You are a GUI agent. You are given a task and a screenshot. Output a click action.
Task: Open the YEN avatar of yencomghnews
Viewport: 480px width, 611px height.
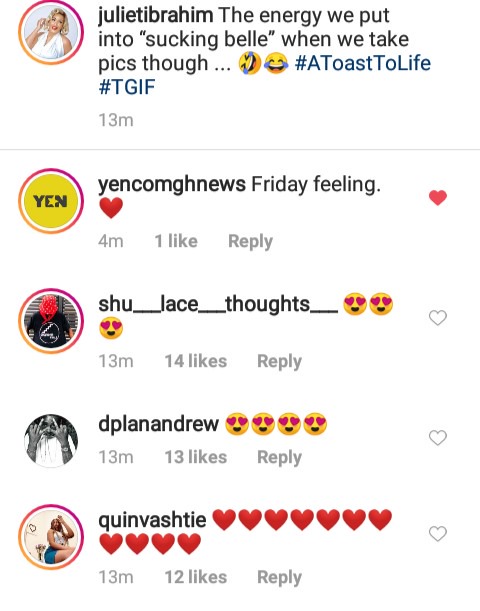pos(51,201)
